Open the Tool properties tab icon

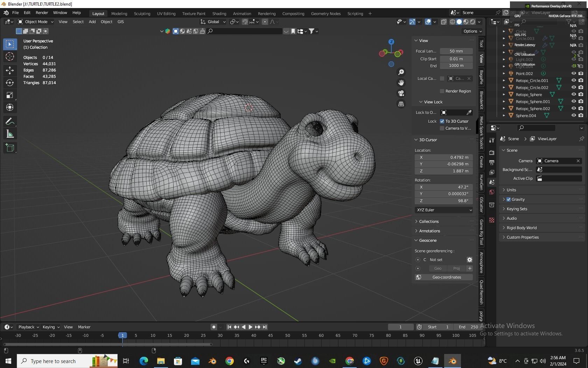point(492,140)
